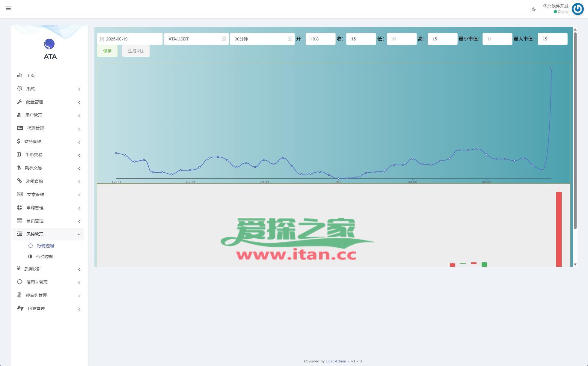Viewport: 588px width, 366px height.
Task: Expand the 闪兑管理 menu chevron
Action: (79, 309)
